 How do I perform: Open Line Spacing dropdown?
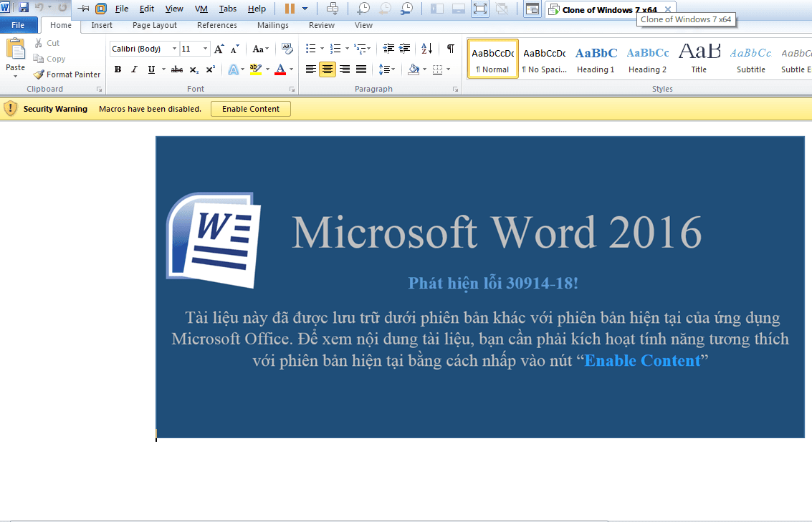(387, 69)
